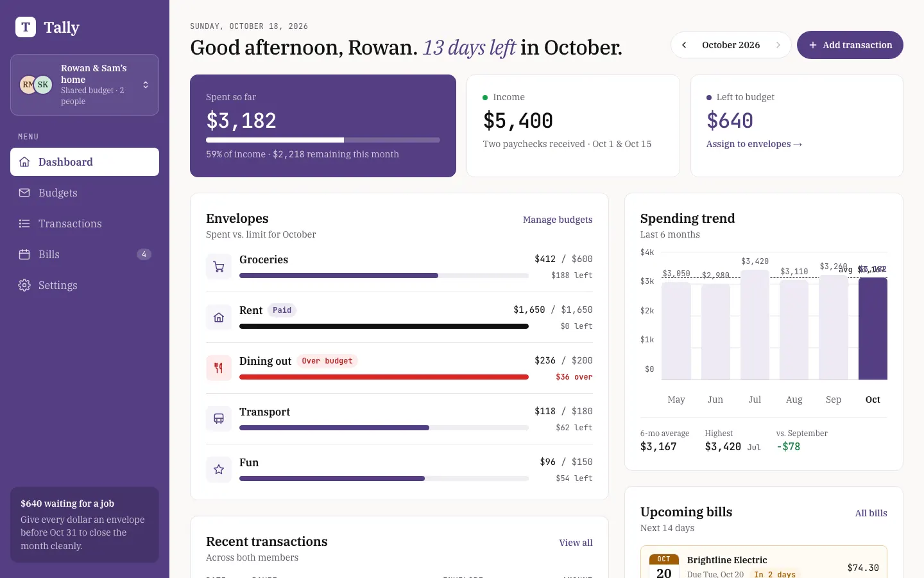
Task: Click the Dining out fork-knife icon
Action: (x=219, y=368)
